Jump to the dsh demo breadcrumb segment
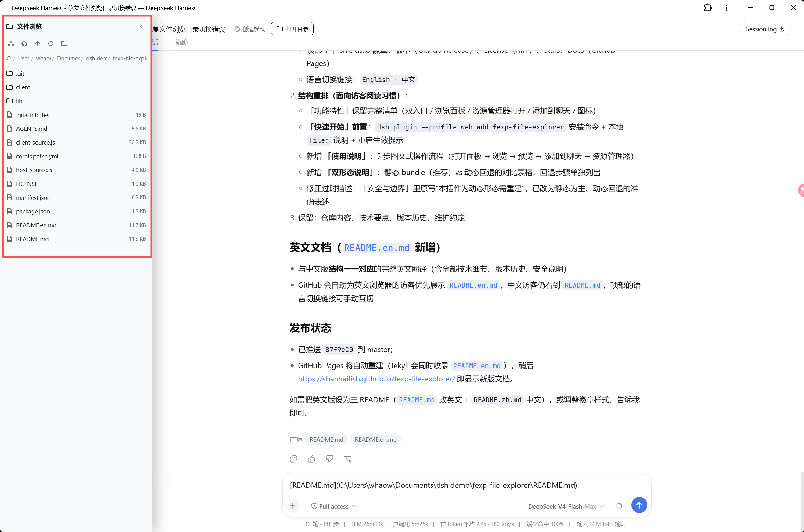Image resolution: width=804 pixels, height=532 pixels. [x=96, y=58]
